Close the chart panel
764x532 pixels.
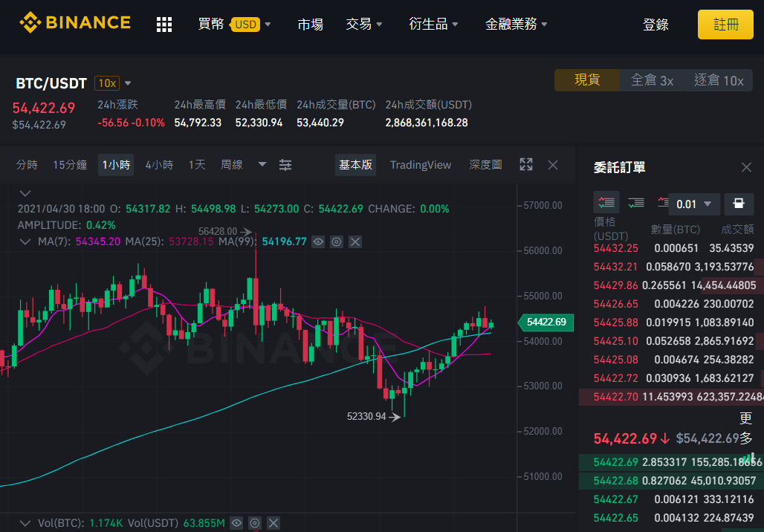[x=552, y=165]
